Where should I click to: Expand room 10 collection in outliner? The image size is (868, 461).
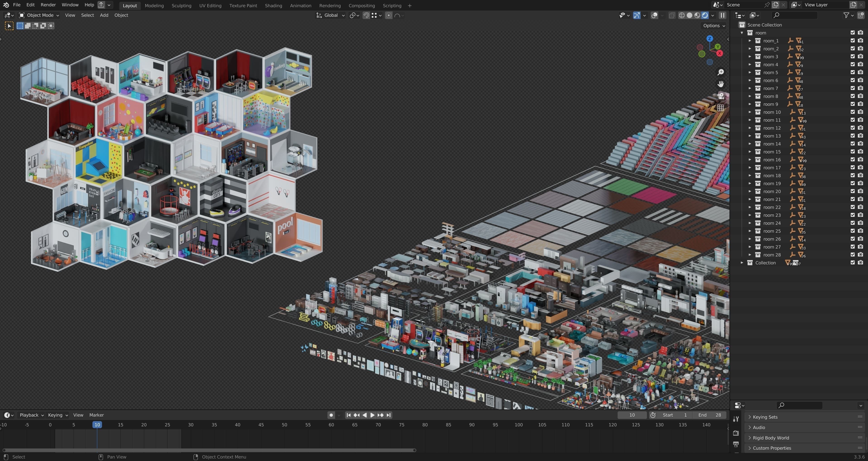[x=750, y=112]
